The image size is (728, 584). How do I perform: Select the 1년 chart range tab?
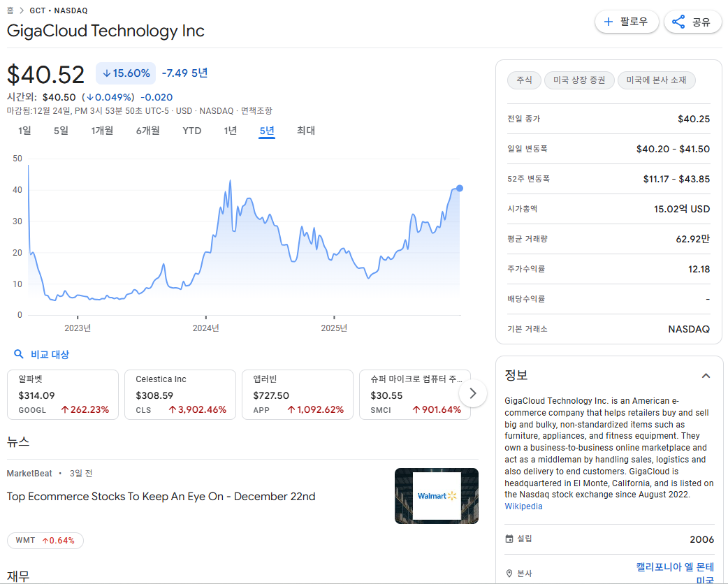coord(231,131)
